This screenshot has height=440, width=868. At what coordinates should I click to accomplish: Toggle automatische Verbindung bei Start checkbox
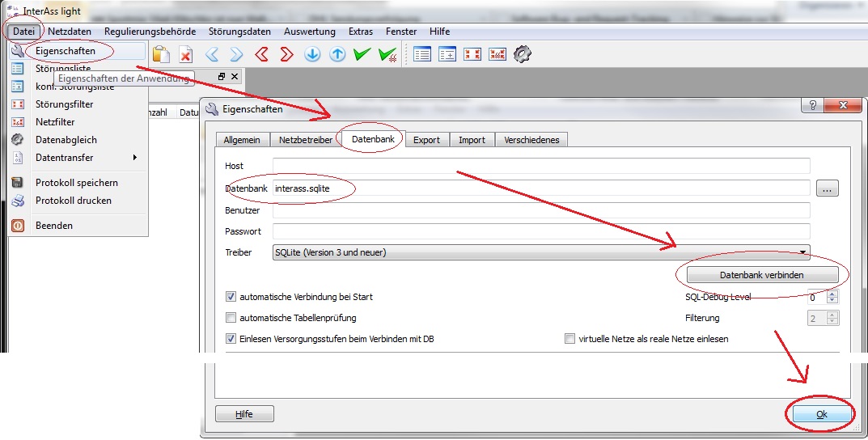pos(231,297)
